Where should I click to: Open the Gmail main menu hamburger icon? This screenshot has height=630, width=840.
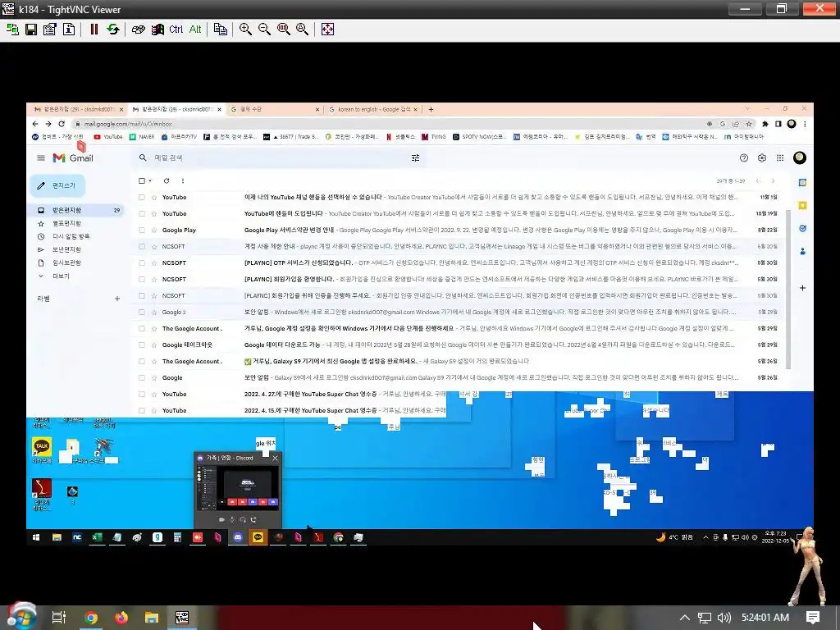coord(41,157)
